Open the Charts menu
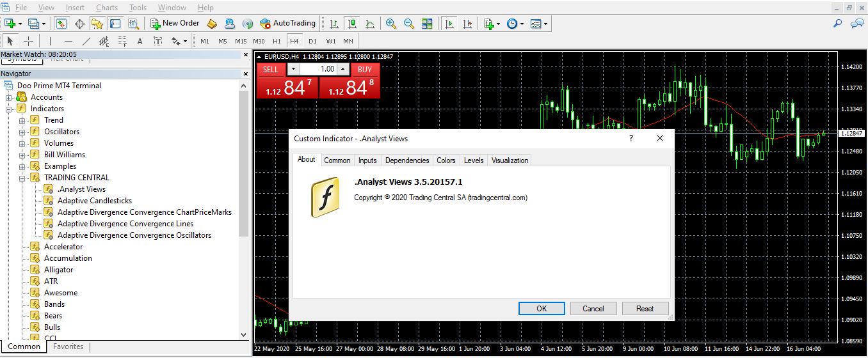 (107, 8)
